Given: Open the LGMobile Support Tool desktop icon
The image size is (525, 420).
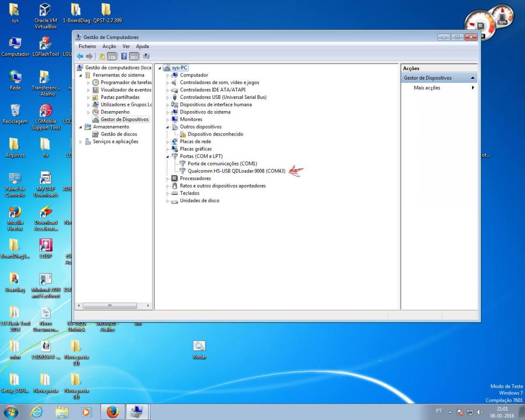Looking at the screenshot, I should [45, 117].
